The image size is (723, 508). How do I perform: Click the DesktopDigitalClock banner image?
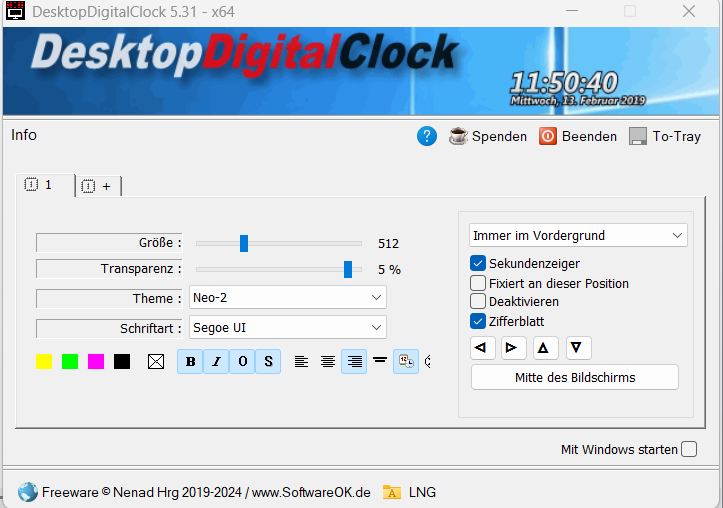click(361, 71)
